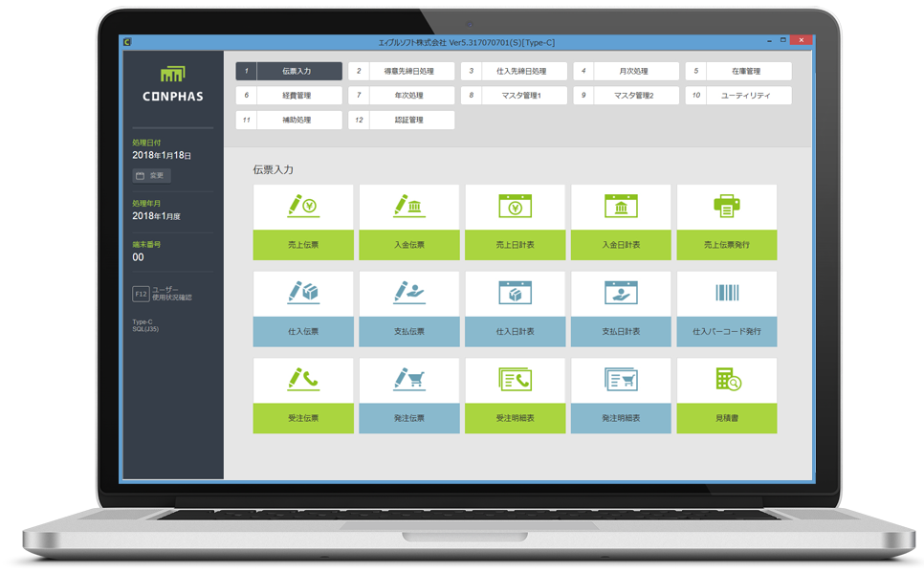Click the 発注伝票 shopping cart icon

(x=409, y=380)
